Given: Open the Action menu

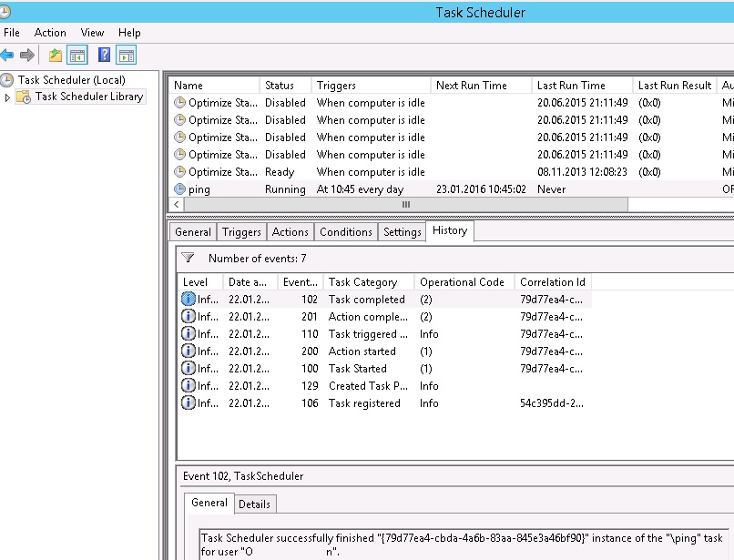Looking at the screenshot, I should coord(50,33).
